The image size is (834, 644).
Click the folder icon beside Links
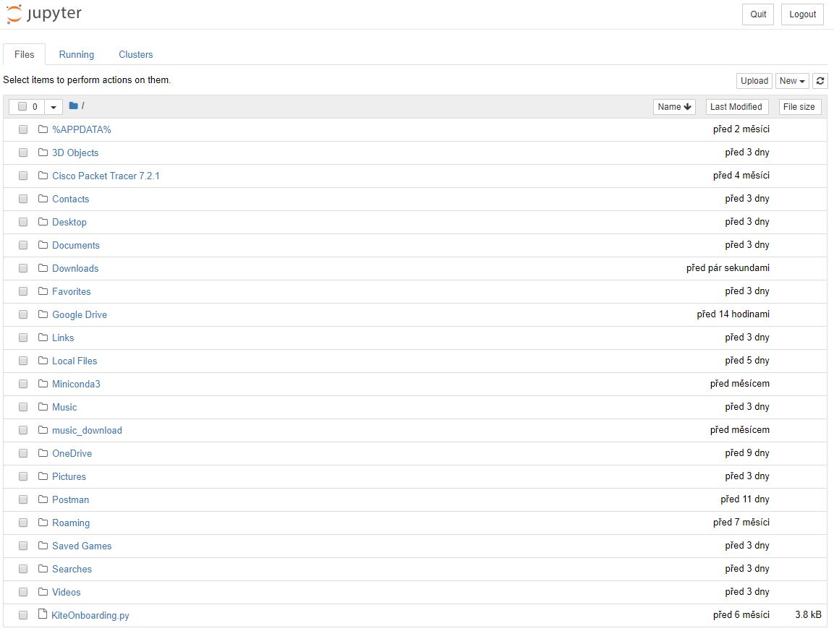tap(43, 338)
